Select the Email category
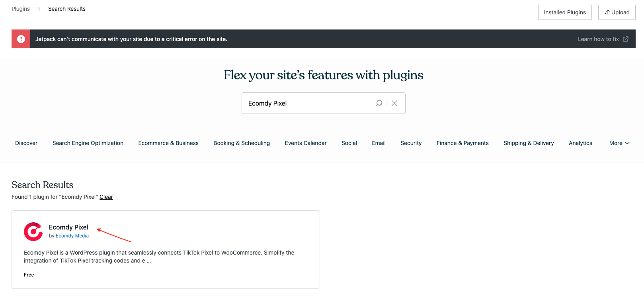This screenshot has width=644, height=302. tap(379, 143)
